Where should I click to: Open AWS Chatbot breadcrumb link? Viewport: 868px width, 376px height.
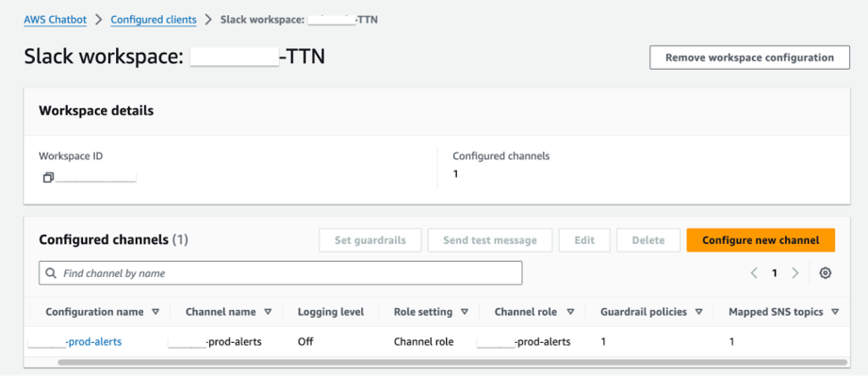tap(56, 20)
